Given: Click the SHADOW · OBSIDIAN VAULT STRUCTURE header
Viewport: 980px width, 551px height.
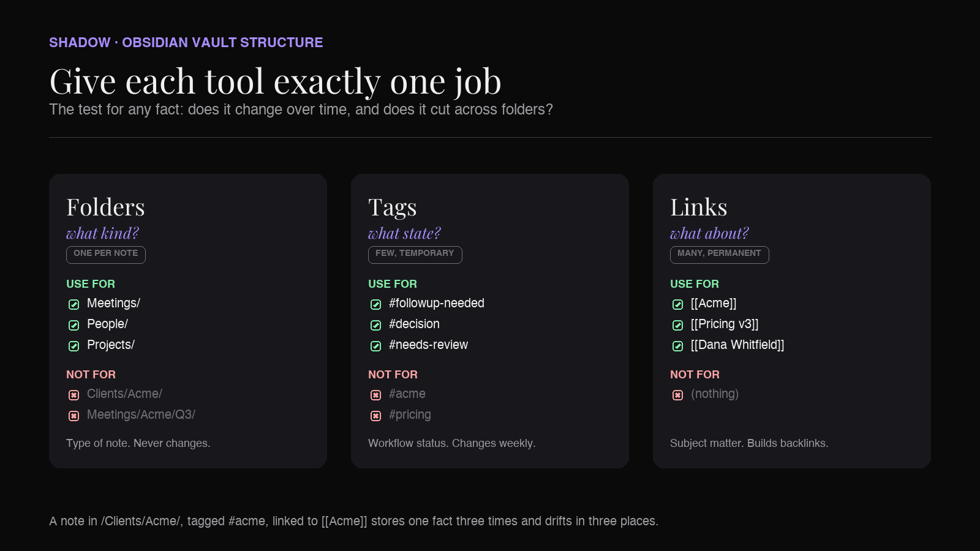Looking at the screenshot, I should click(186, 42).
